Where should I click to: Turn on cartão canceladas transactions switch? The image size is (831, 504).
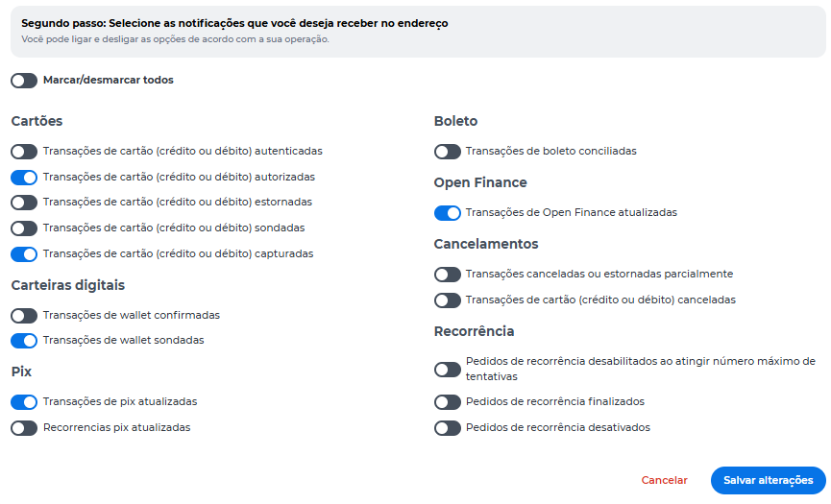pyautogui.click(x=448, y=300)
